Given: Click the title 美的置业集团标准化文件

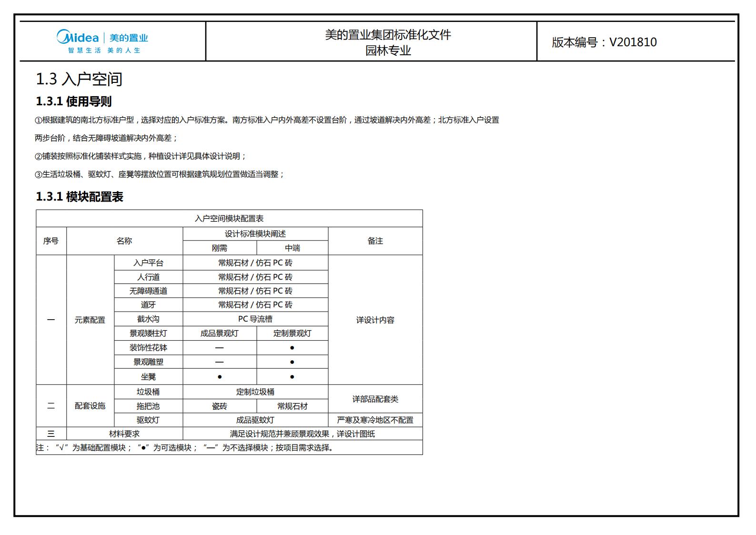Looking at the screenshot, I should 388,35.
